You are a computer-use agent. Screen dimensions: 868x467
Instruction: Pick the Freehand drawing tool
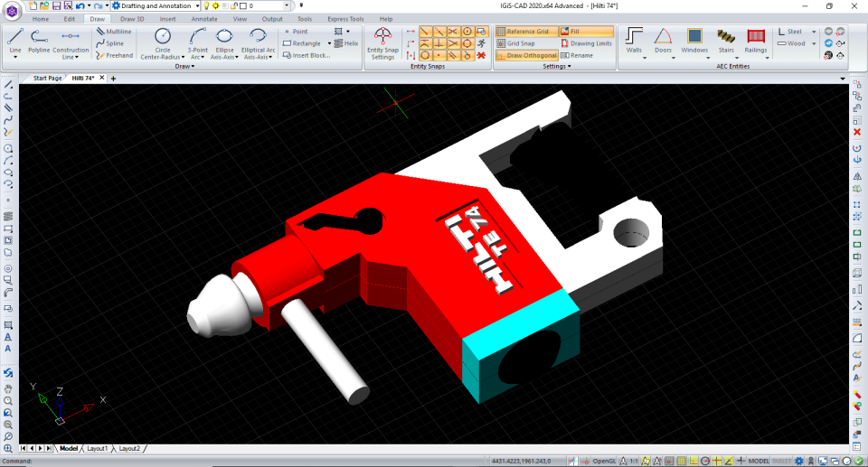115,55
